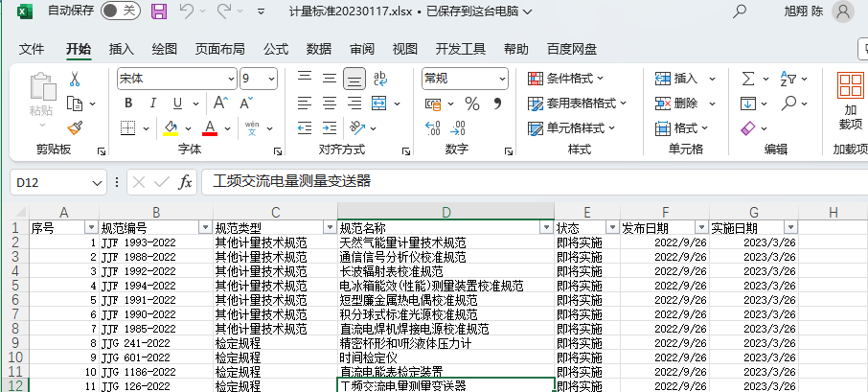Switch to the 插入 ribbon tab

click(122, 49)
